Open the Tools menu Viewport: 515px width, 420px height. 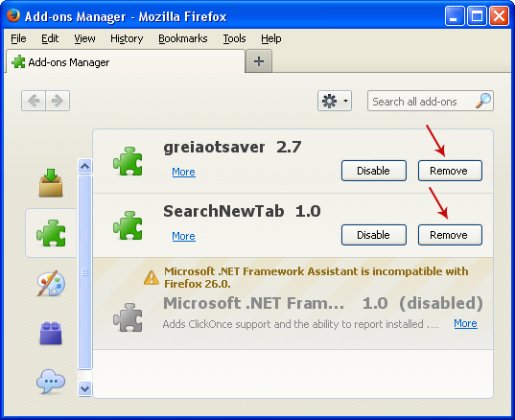[x=235, y=38]
